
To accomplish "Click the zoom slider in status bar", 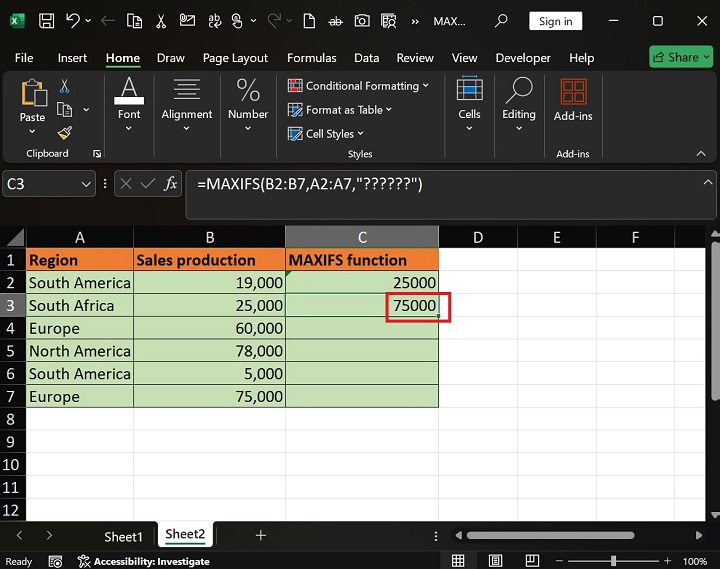I will click(613, 561).
